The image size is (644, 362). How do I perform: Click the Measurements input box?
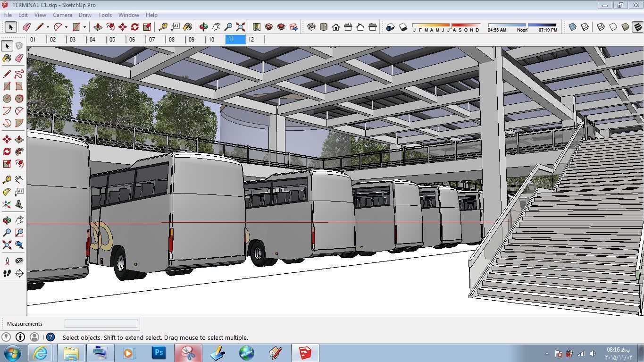coord(101,323)
